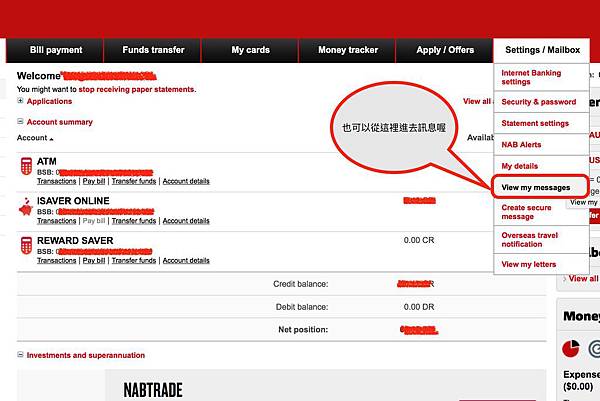The width and height of the screenshot is (600, 401).
Task: Open the My cards menu
Action: (250, 50)
